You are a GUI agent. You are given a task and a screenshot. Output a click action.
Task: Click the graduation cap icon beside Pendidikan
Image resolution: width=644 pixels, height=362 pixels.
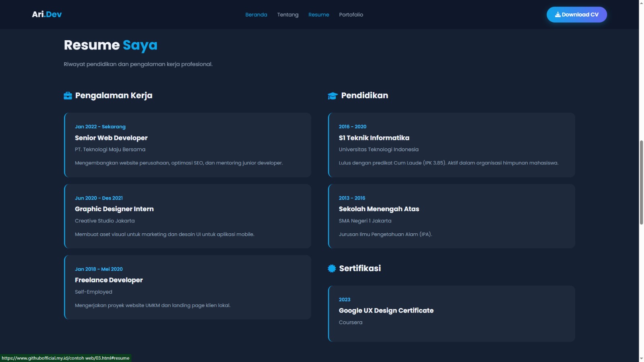tap(332, 96)
